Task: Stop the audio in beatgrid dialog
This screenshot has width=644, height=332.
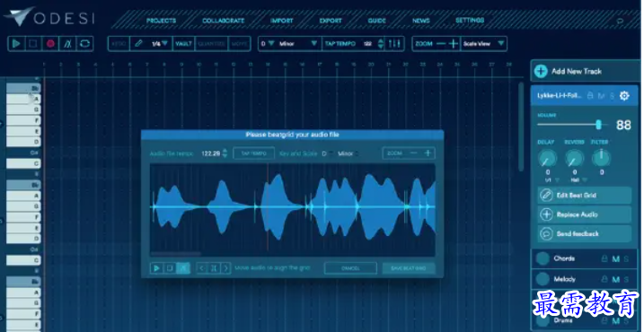Action: (170, 268)
